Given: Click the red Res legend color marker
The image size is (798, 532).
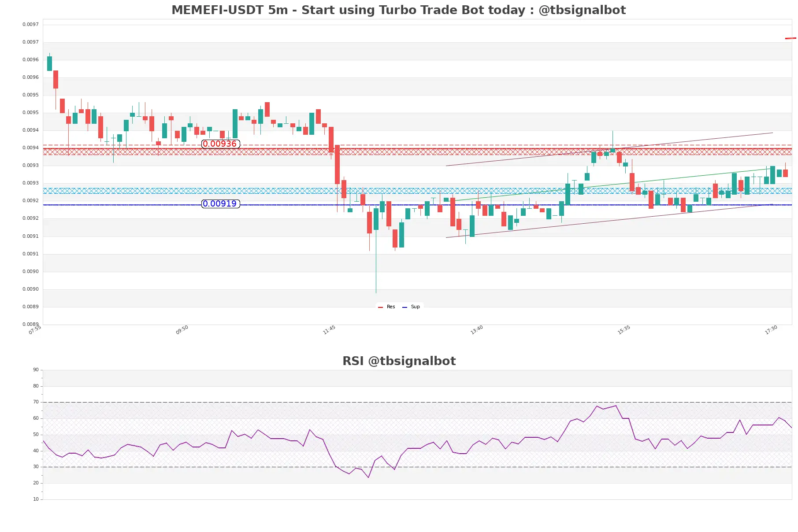Looking at the screenshot, I should click(x=380, y=307).
